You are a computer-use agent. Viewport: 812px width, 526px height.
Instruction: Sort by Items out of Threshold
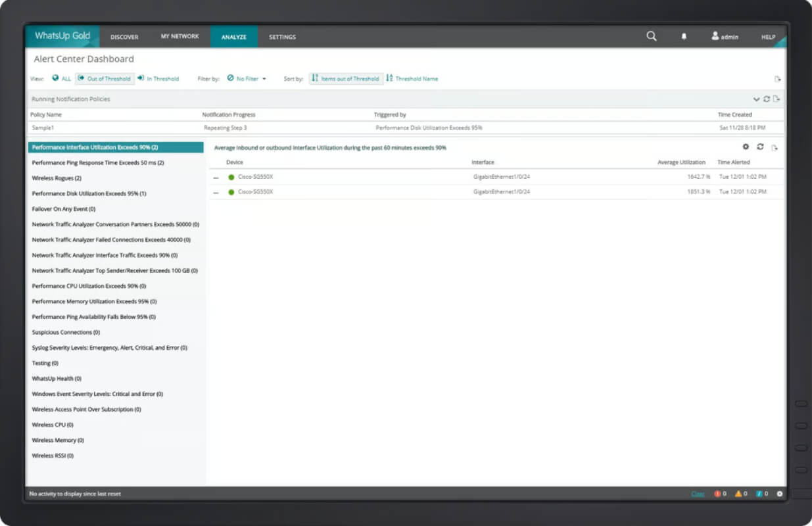click(x=346, y=78)
